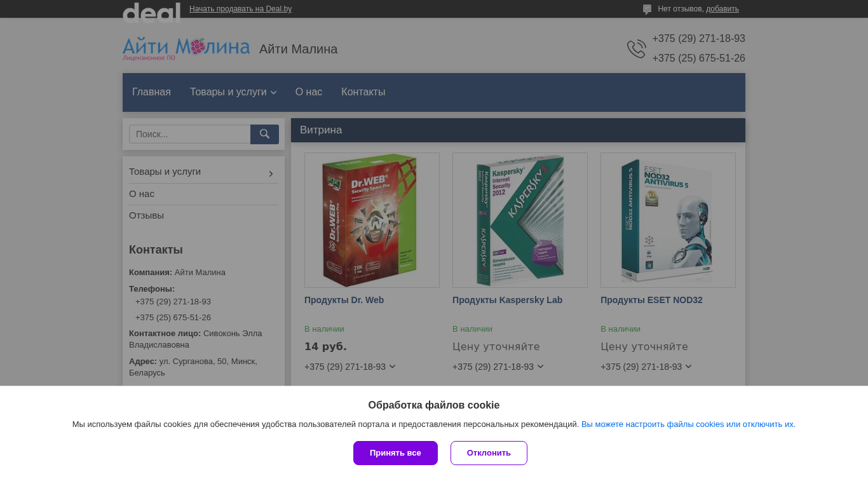Click the phone handset icon in header
Screen dimensions: 868x488
636,49
